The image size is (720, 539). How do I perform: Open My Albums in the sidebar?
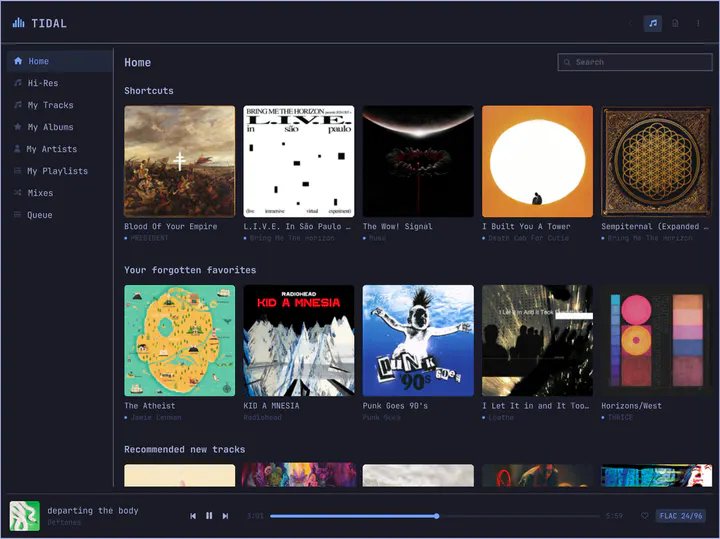pyautogui.click(x=60, y=127)
